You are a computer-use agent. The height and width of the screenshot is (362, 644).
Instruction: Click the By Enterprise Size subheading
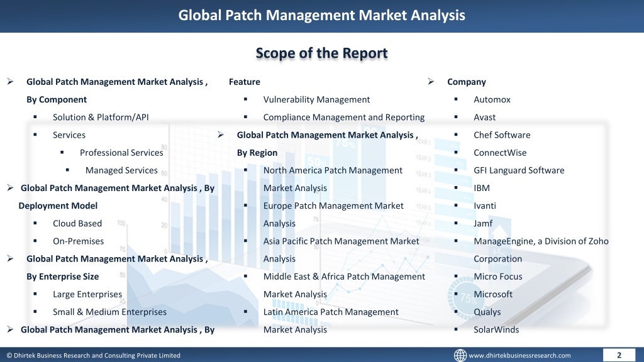[x=62, y=277]
